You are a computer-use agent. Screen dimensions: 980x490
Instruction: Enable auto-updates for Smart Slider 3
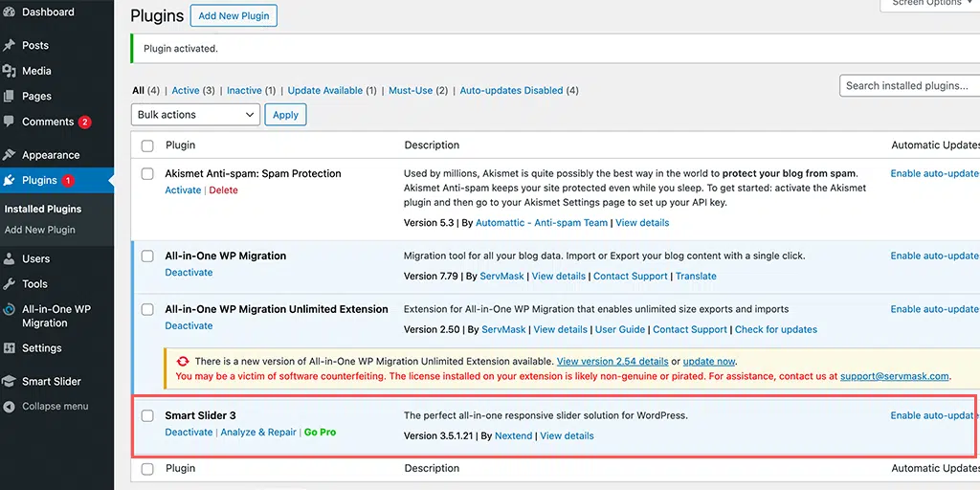pyautogui.click(x=935, y=415)
